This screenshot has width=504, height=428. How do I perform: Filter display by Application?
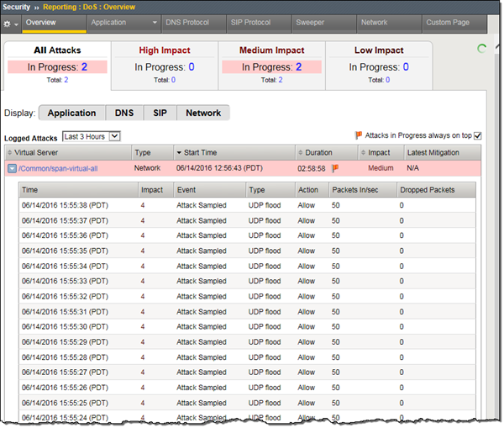click(x=71, y=113)
